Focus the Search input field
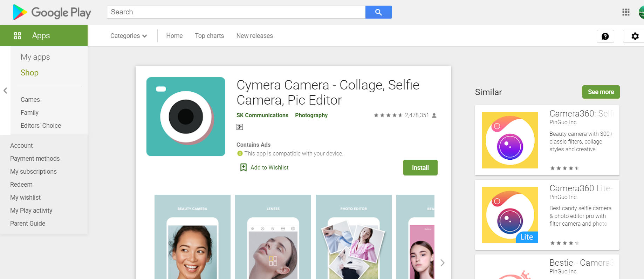The width and height of the screenshot is (644, 279). click(236, 12)
